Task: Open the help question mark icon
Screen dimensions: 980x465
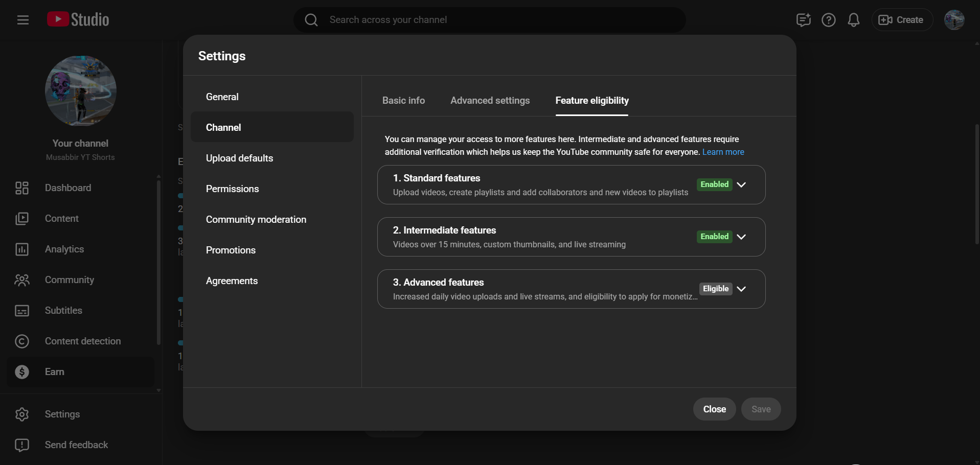Action: pos(828,20)
